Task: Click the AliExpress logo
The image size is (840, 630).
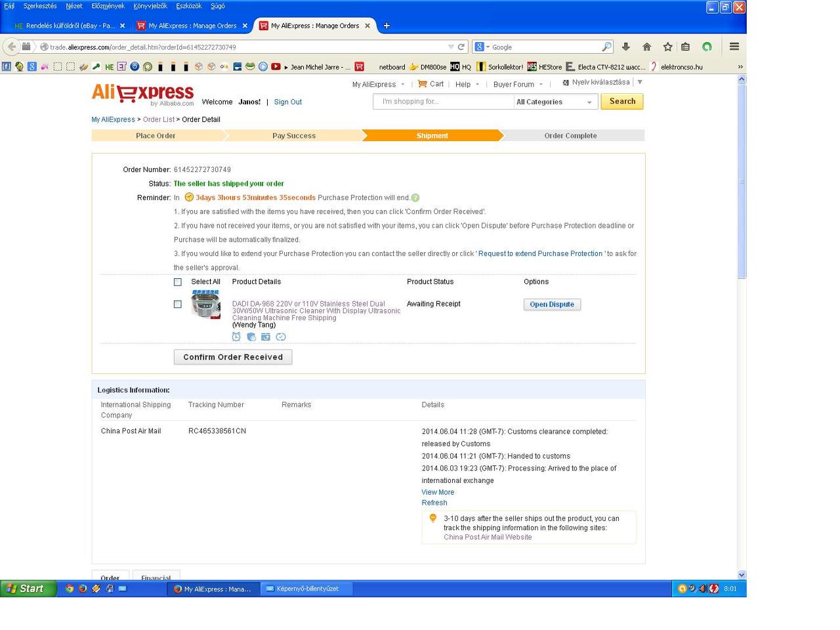Action: 143,94
